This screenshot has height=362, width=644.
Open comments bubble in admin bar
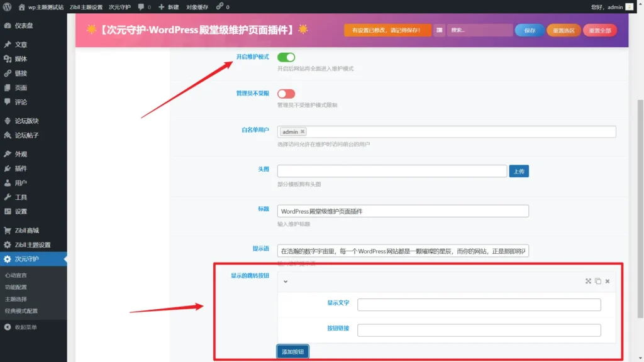click(x=144, y=7)
